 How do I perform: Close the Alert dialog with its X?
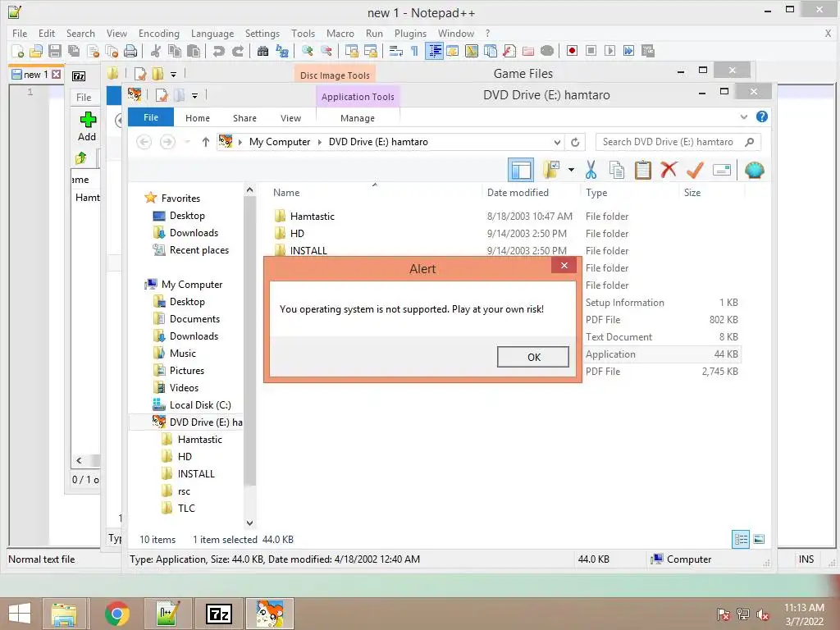pos(564,265)
